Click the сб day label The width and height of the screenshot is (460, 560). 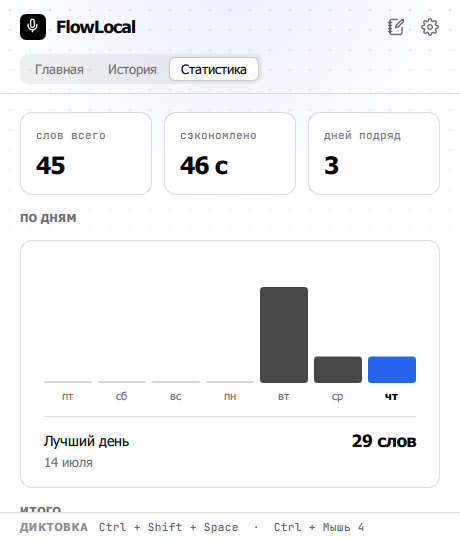(x=121, y=396)
